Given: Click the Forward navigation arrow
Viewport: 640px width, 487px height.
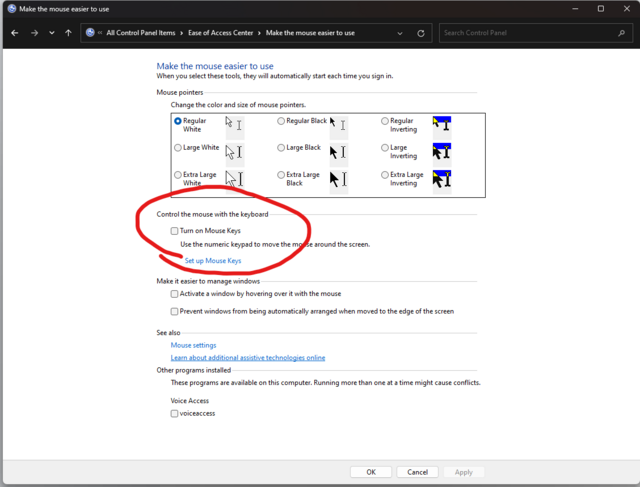Looking at the screenshot, I should point(34,33).
